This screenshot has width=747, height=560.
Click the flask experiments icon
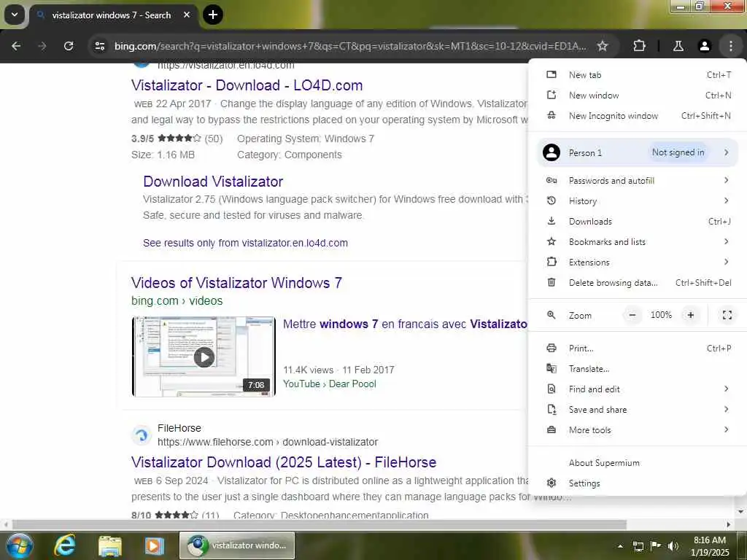point(678,46)
